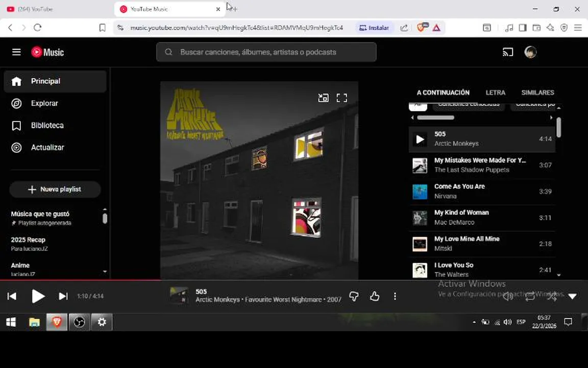Toggle repeat mode in player bar
This screenshot has height=368, width=588.
tap(530, 296)
